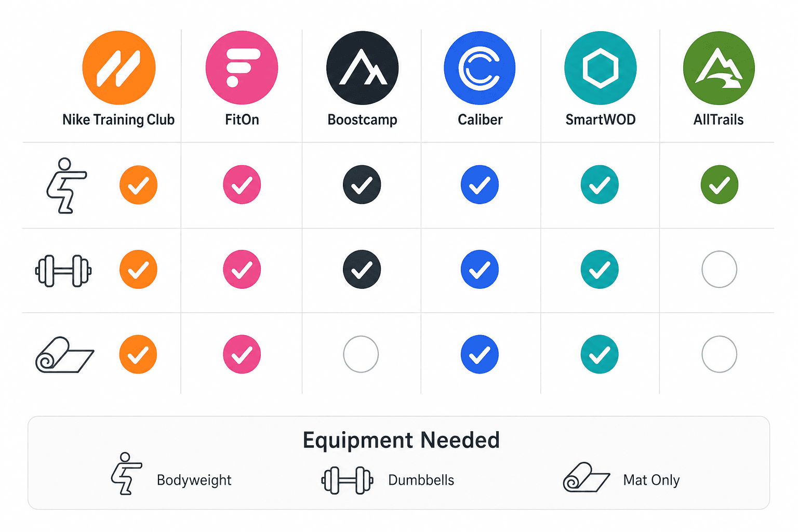Toggle Boostcamp bodyweight checkmark
The height and width of the screenshot is (532, 798).
click(362, 184)
